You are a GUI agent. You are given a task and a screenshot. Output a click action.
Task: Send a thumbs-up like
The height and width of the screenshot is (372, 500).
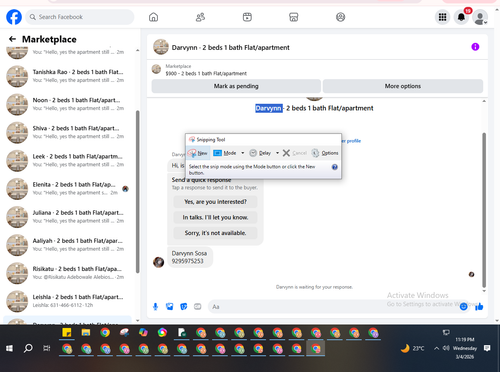coord(479,306)
